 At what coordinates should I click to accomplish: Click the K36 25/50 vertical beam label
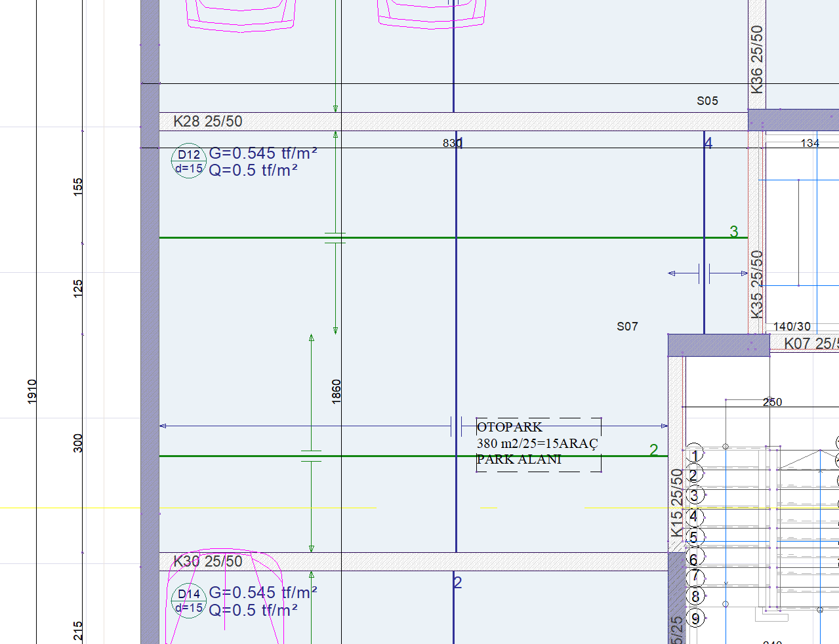pos(757,59)
